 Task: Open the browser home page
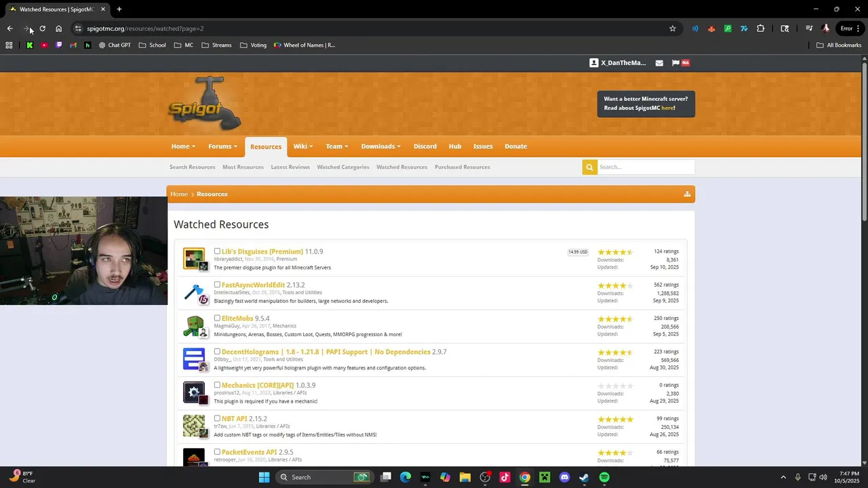(58, 28)
